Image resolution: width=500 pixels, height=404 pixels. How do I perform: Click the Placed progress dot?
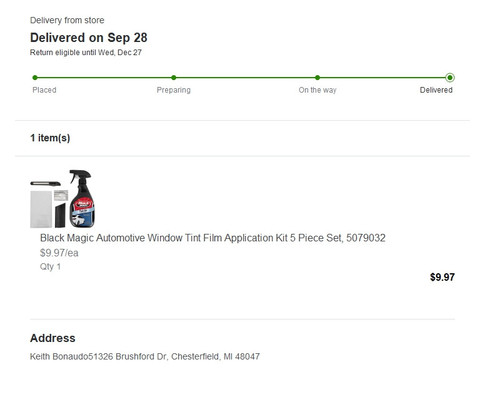tap(35, 78)
